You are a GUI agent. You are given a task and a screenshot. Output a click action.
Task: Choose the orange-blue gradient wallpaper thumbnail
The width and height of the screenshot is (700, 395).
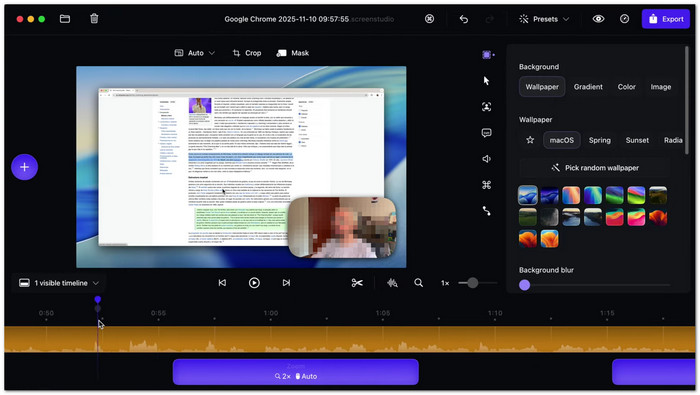571,195
